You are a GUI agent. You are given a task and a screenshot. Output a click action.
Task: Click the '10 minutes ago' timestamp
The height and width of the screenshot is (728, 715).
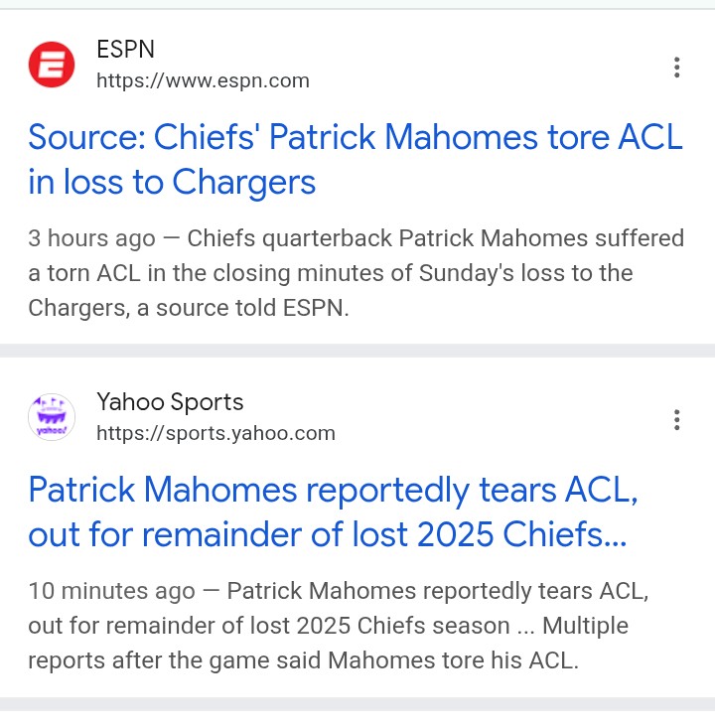111,591
